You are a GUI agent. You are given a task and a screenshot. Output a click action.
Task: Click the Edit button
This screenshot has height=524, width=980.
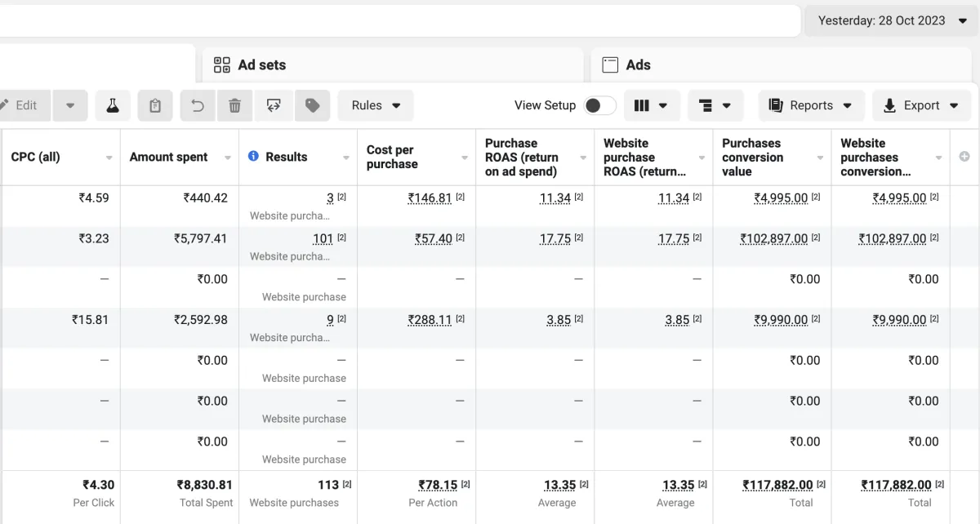pyautogui.click(x=24, y=105)
